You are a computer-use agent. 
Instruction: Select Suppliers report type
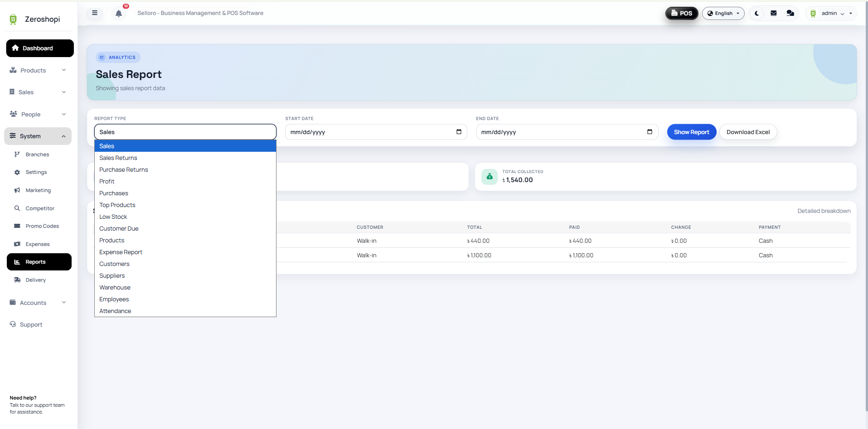185,275
